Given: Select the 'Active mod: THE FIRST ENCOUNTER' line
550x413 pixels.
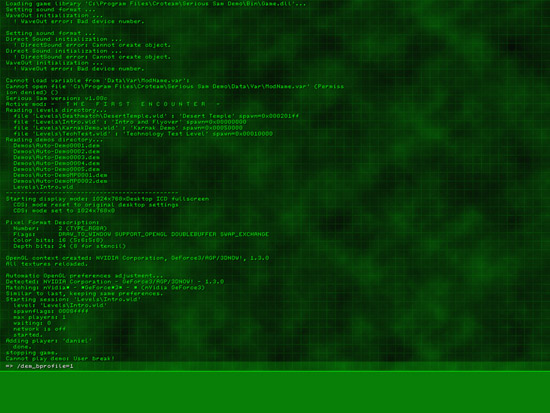Looking at the screenshot, I should [113, 104].
